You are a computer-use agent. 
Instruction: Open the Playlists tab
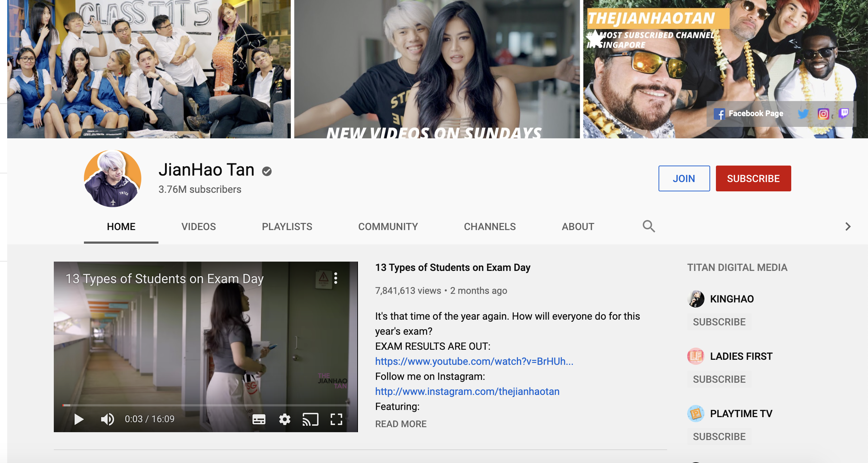click(287, 226)
